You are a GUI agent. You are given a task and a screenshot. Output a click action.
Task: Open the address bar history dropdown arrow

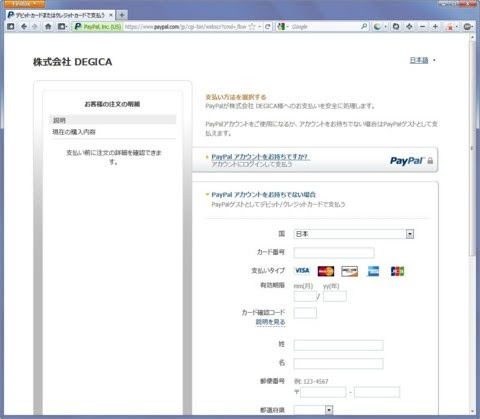pyautogui.click(x=259, y=27)
